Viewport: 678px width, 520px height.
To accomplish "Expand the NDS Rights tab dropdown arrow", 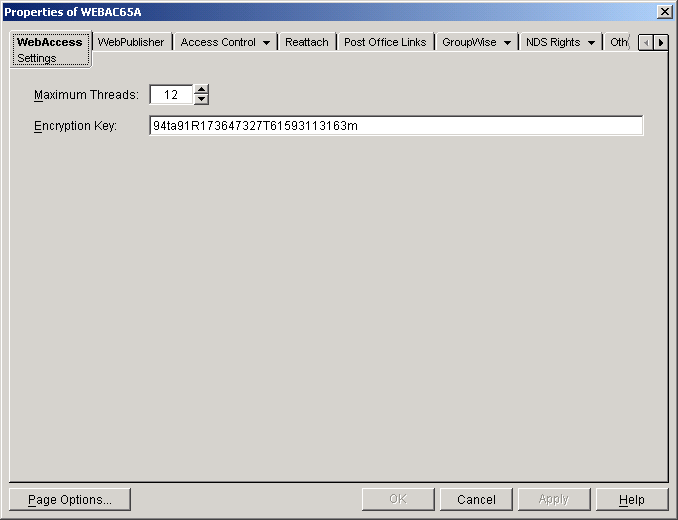I will [591, 43].
